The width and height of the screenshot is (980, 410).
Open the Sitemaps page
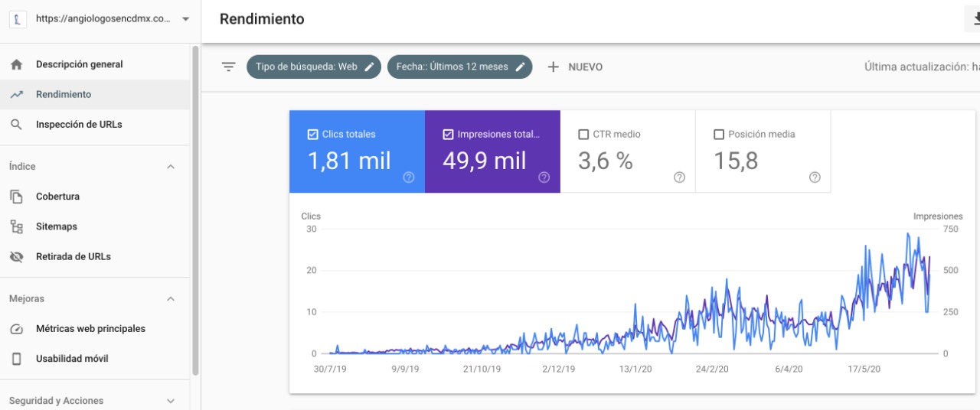coord(57,226)
